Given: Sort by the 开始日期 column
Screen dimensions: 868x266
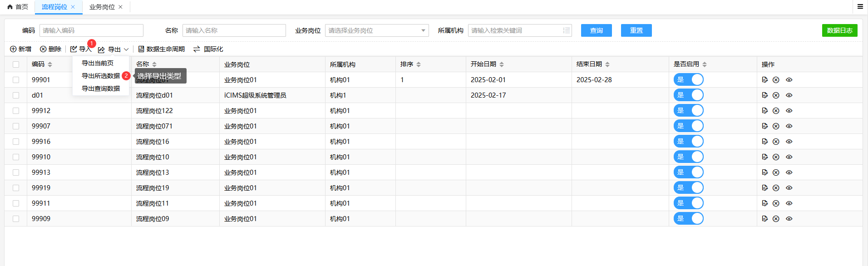Looking at the screenshot, I should [501, 64].
